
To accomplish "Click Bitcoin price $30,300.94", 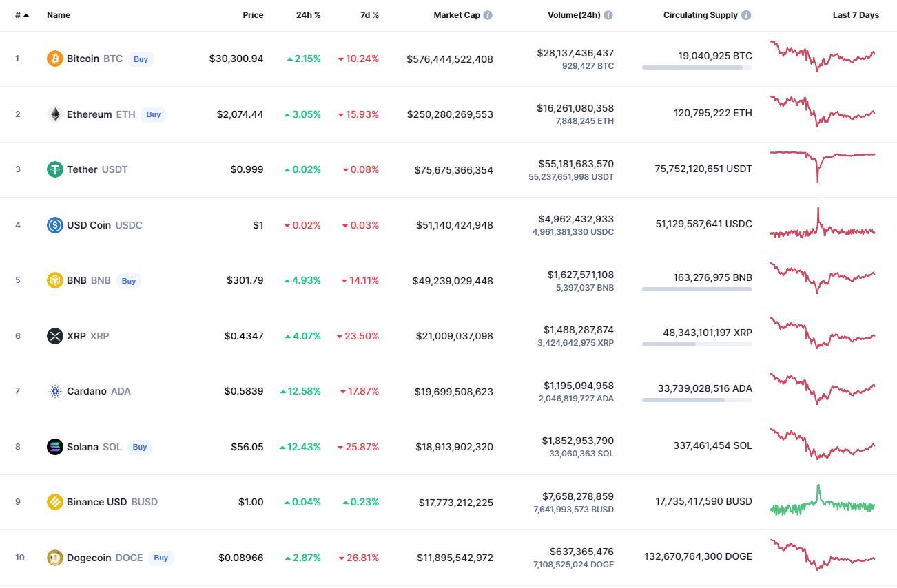I will (x=236, y=59).
